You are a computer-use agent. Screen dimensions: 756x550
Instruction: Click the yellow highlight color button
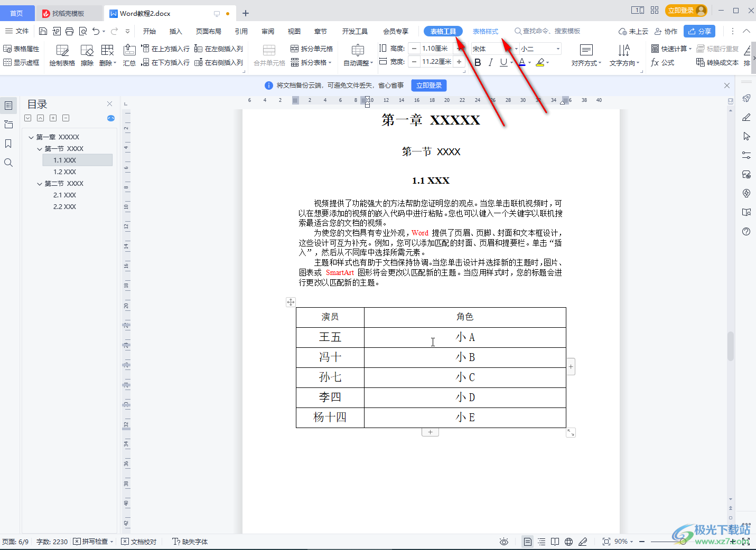click(540, 62)
